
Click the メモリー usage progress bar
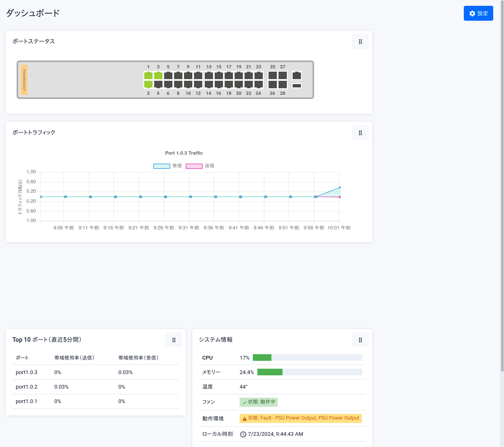(x=310, y=372)
